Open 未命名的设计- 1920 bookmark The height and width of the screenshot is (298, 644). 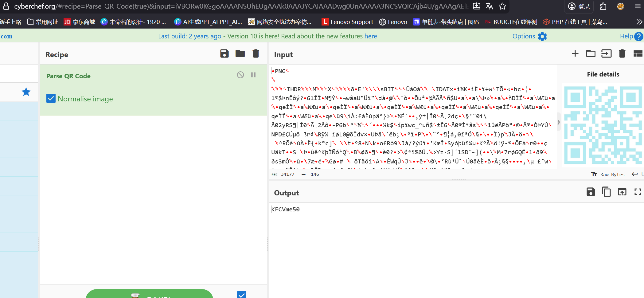[x=133, y=22]
